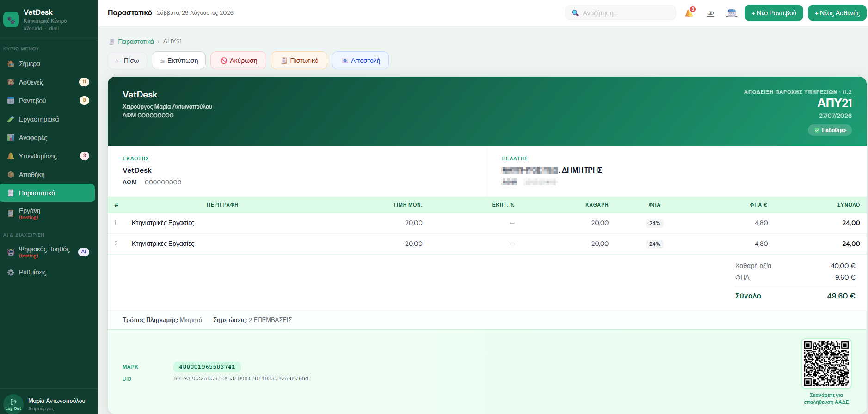Click the Υπενθυμίσεις bell icon
This screenshot has height=414, width=868.
tap(11, 156)
